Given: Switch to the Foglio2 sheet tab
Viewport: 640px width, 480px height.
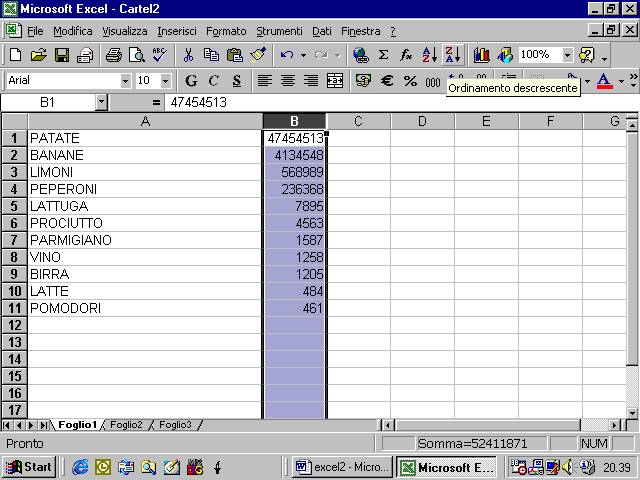Looking at the screenshot, I should 127,425.
